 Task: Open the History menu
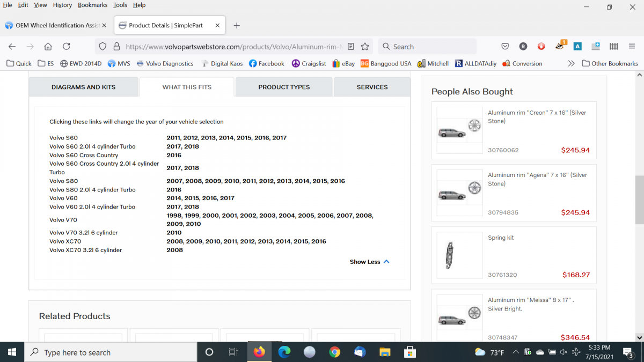62,5
